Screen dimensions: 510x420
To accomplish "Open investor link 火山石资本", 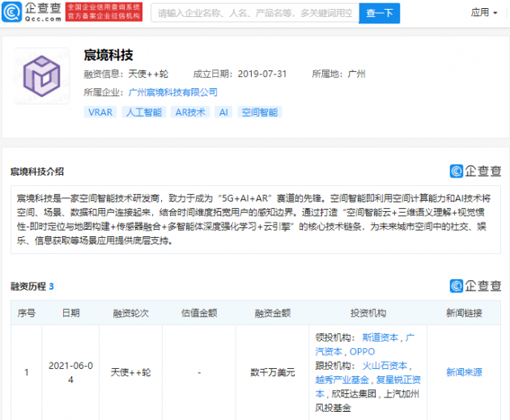I will pyautogui.click(x=385, y=366).
